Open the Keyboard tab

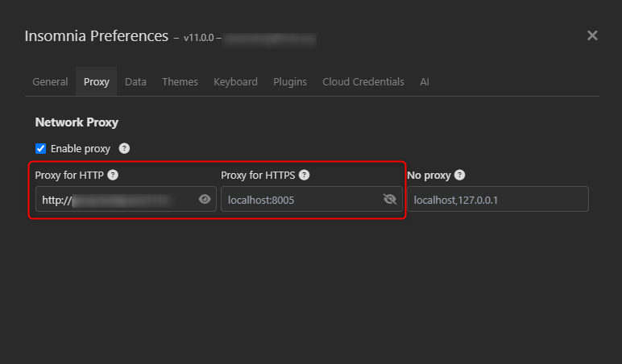[235, 81]
